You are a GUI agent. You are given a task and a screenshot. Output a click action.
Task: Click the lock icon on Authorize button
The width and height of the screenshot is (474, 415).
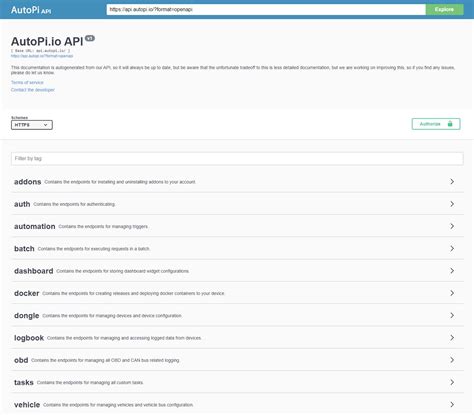coord(450,124)
